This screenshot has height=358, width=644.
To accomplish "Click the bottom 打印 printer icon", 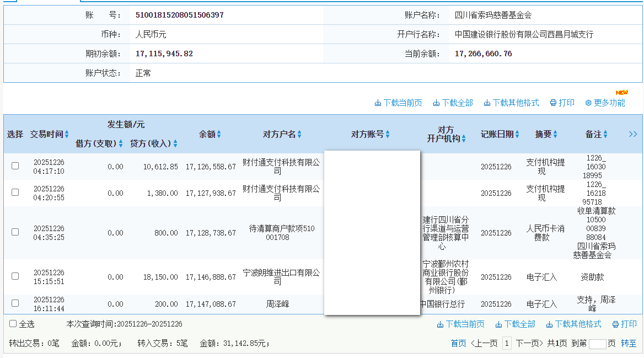I will (615, 325).
